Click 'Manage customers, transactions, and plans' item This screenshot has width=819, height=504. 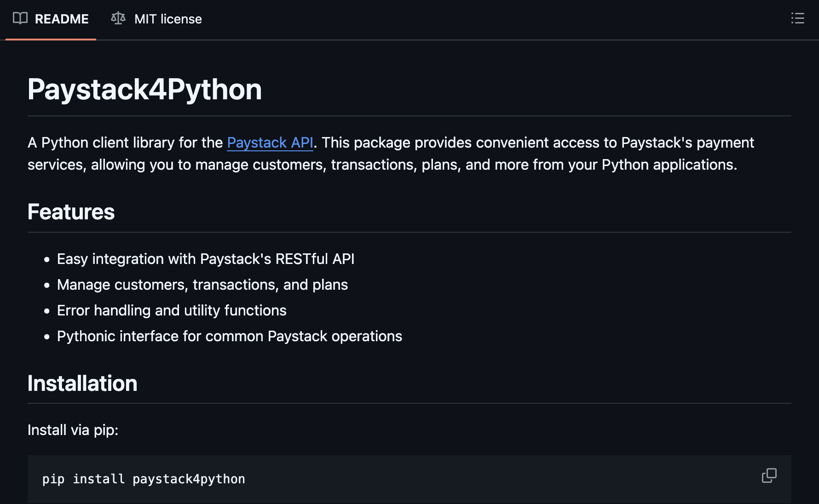pos(202,285)
